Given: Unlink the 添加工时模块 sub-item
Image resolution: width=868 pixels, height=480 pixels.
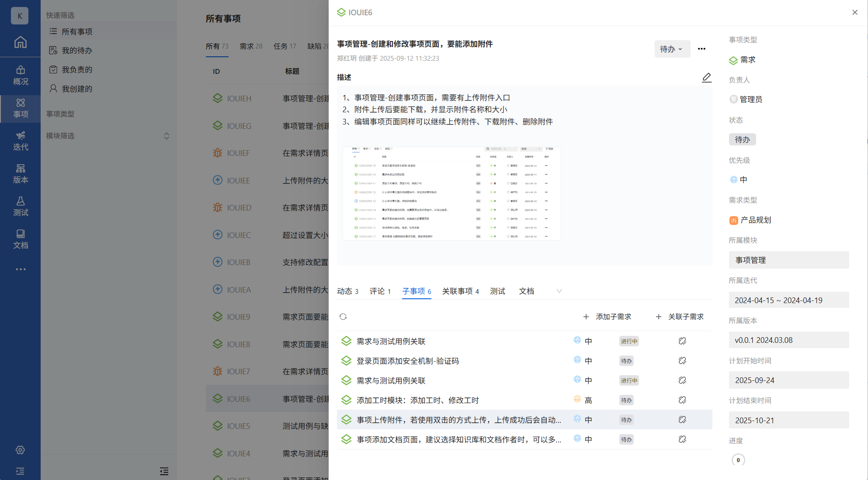Looking at the screenshot, I should pyautogui.click(x=682, y=400).
